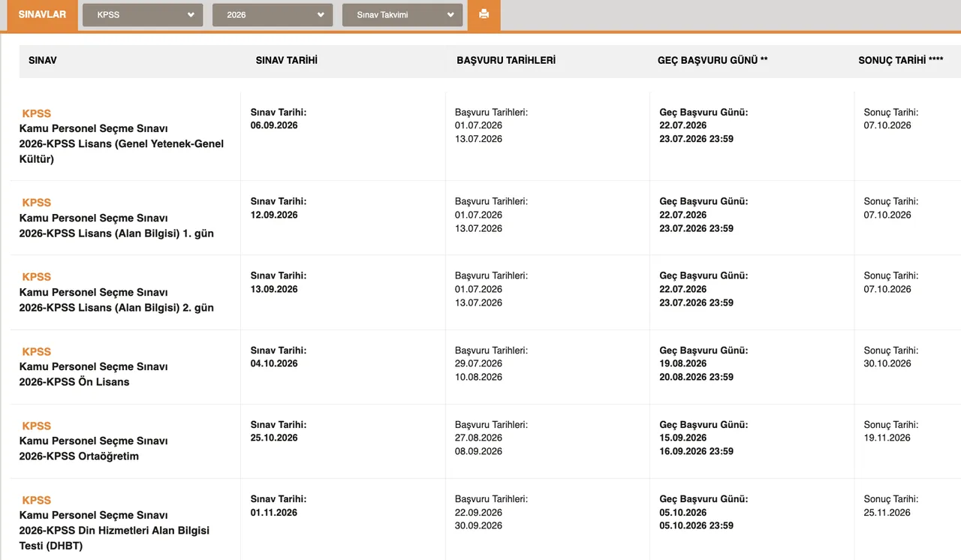Image resolution: width=961 pixels, height=560 pixels.
Task: Click the SINAV column header
Action: coord(43,60)
